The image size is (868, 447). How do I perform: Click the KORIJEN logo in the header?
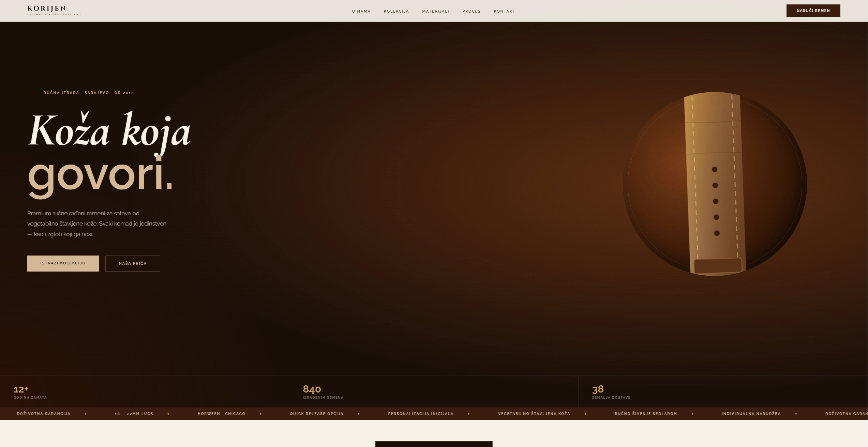[47, 9]
